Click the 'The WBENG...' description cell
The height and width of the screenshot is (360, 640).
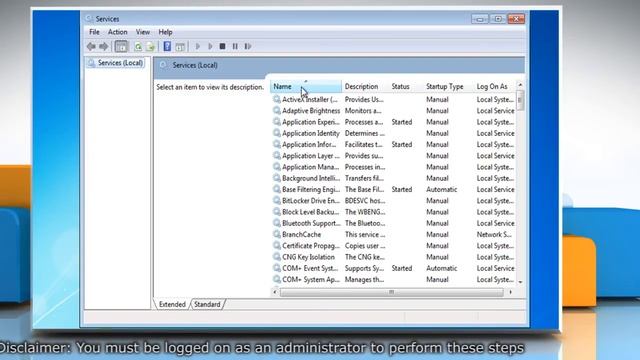click(365, 212)
